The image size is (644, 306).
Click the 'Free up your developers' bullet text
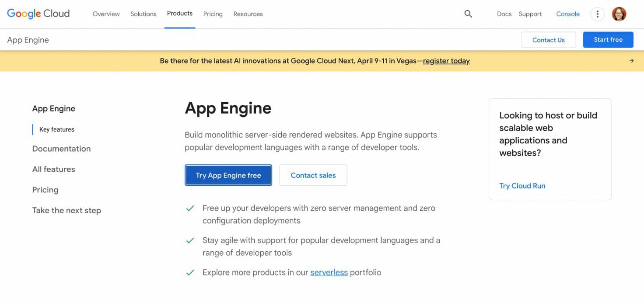[x=319, y=214]
